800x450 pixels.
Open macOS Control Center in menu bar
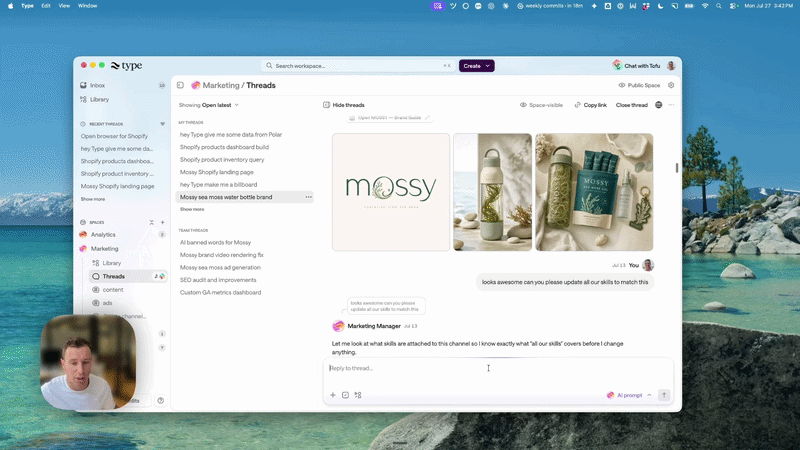click(x=733, y=6)
